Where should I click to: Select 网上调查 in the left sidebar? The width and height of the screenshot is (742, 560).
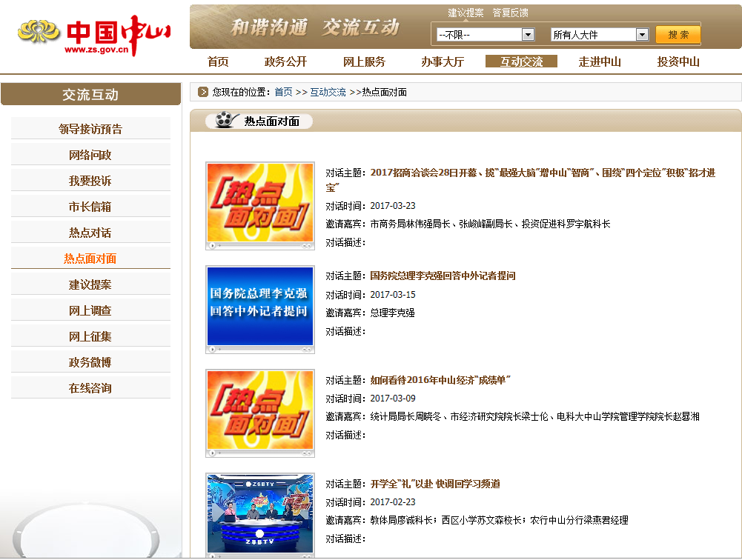pyautogui.click(x=90, y=310)
